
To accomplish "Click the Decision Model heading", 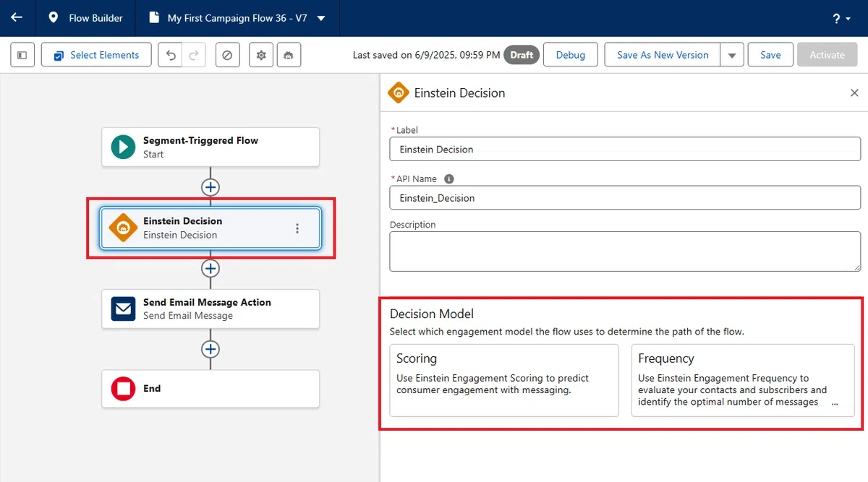I will coord(432,314).
